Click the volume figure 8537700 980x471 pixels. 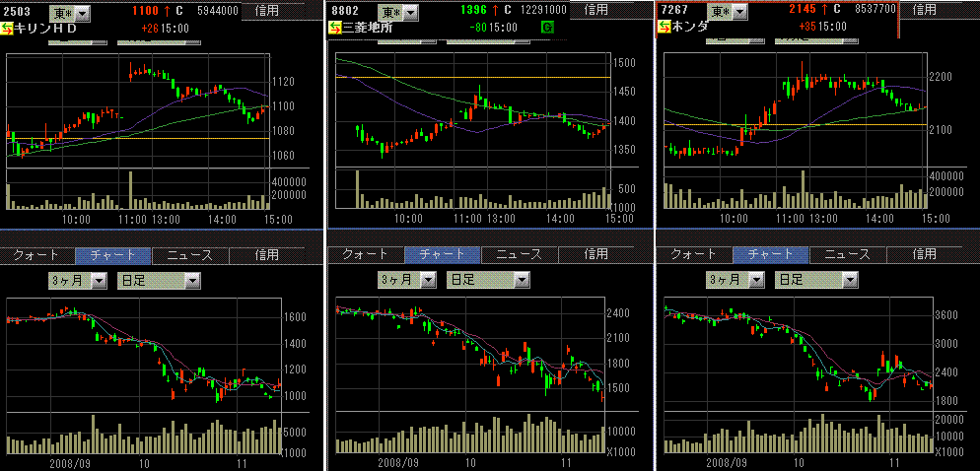(x=875, y=10)
